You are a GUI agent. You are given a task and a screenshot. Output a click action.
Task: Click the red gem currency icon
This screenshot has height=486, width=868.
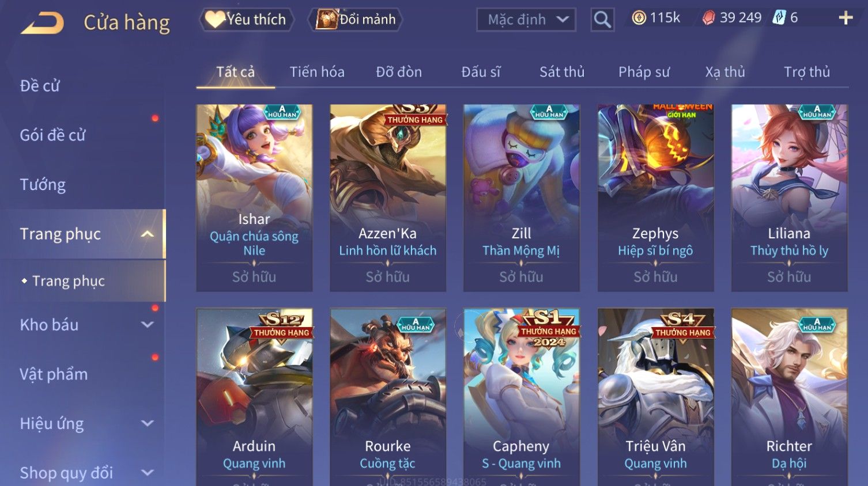708,18
